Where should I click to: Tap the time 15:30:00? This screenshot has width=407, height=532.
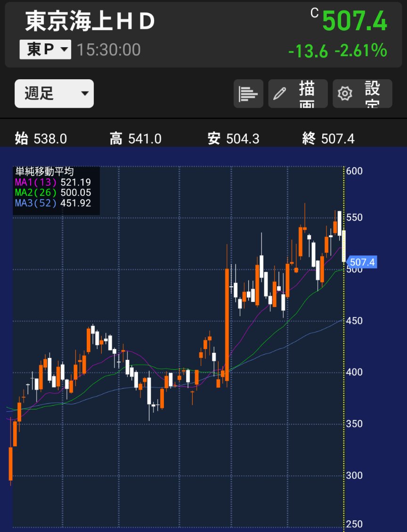pyautogui.click(x=109, y=50)
